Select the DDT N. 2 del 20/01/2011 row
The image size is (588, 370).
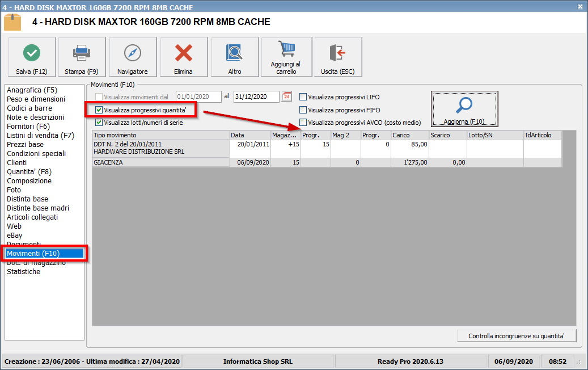point(327,148)
